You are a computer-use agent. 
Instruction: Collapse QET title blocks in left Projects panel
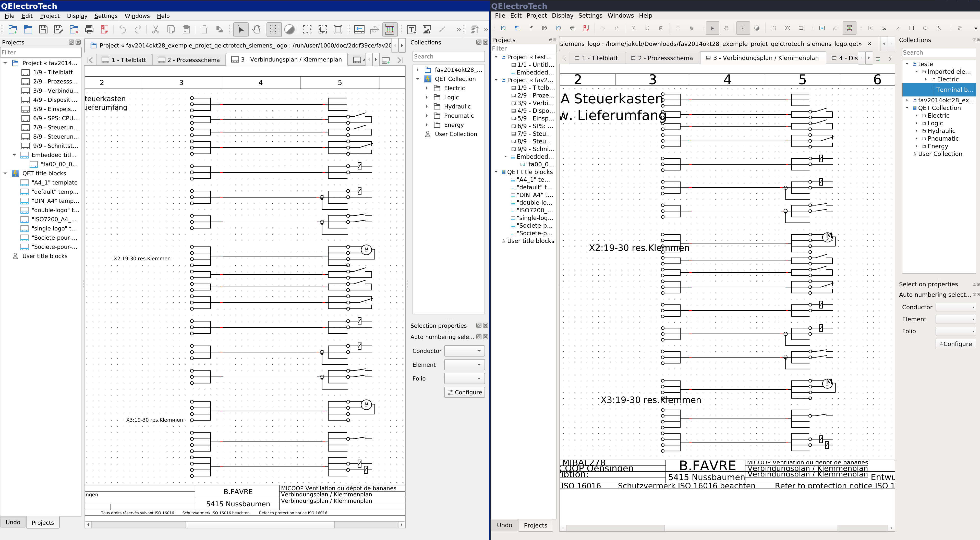pyautogui.click(x=5, y=174)
